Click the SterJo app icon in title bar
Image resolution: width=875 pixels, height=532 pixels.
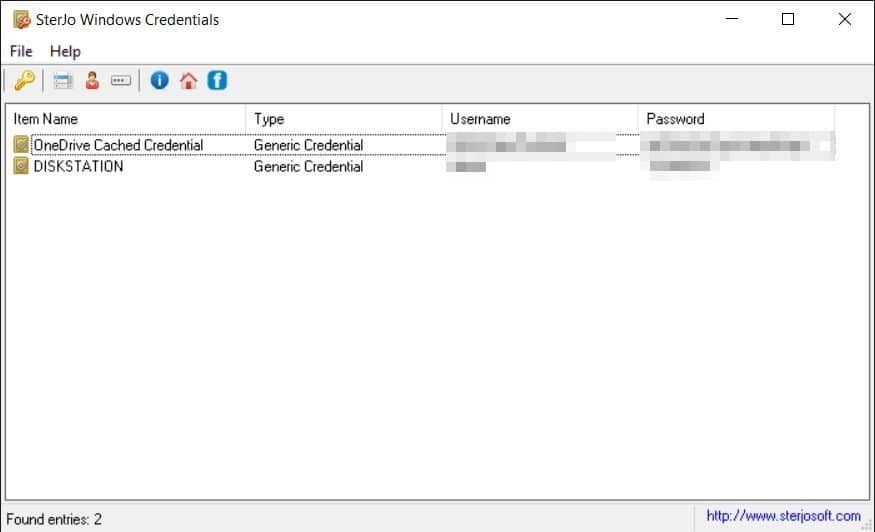coord(22,20)
